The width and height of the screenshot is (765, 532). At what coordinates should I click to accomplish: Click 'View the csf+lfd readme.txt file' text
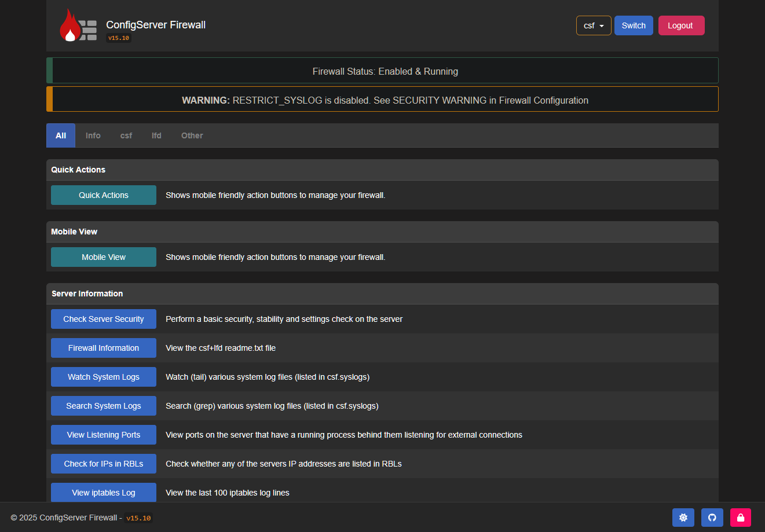pos(221,348)
